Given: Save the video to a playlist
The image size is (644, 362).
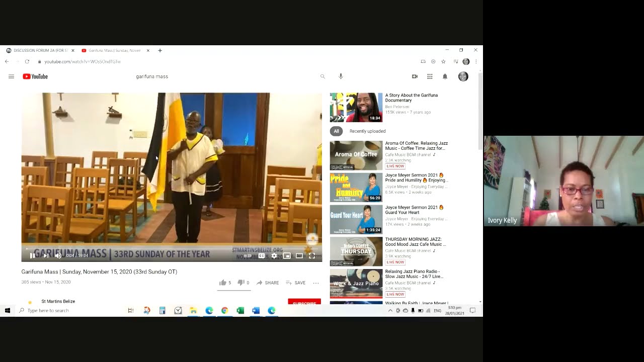Looking at the screenshot, I should 295,283.
